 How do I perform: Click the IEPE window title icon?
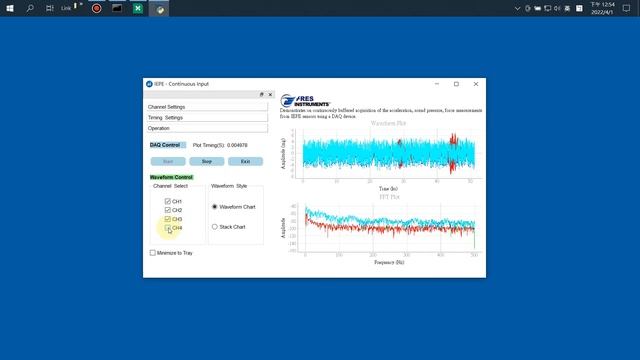149,84
